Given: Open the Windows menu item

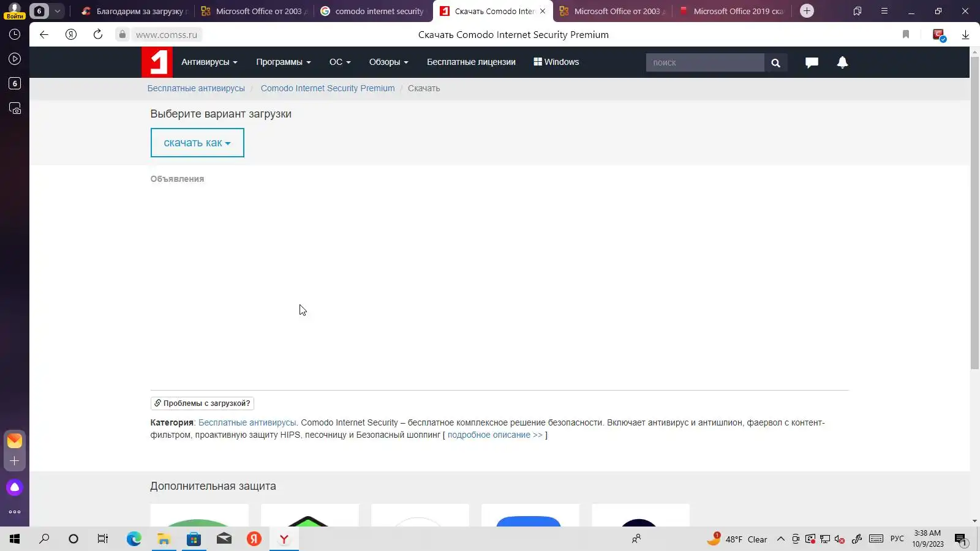Looking at the screenshot, I should 556,62.
